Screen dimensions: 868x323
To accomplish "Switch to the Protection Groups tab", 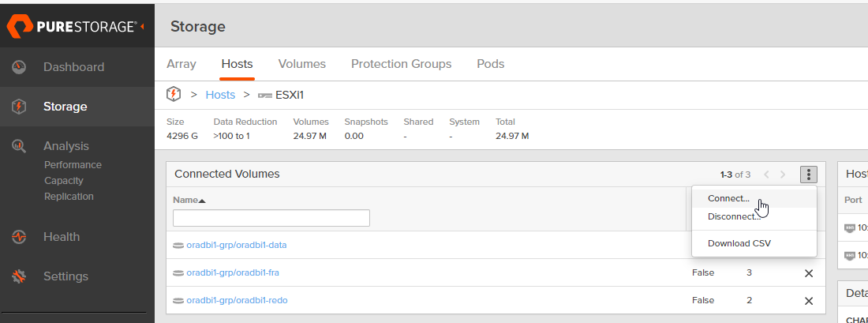I will 402,64.
